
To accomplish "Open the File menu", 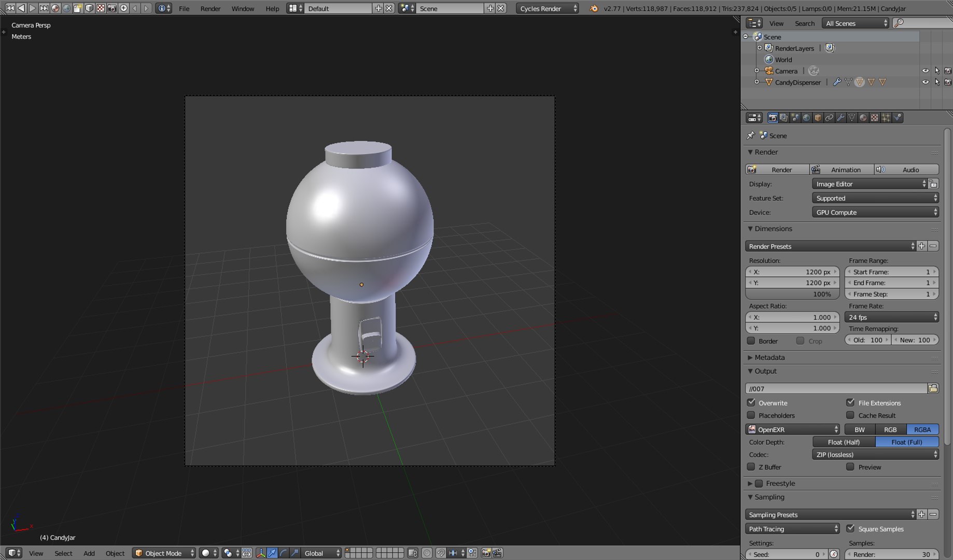I will pyautogui.click(x=184, y=8).
